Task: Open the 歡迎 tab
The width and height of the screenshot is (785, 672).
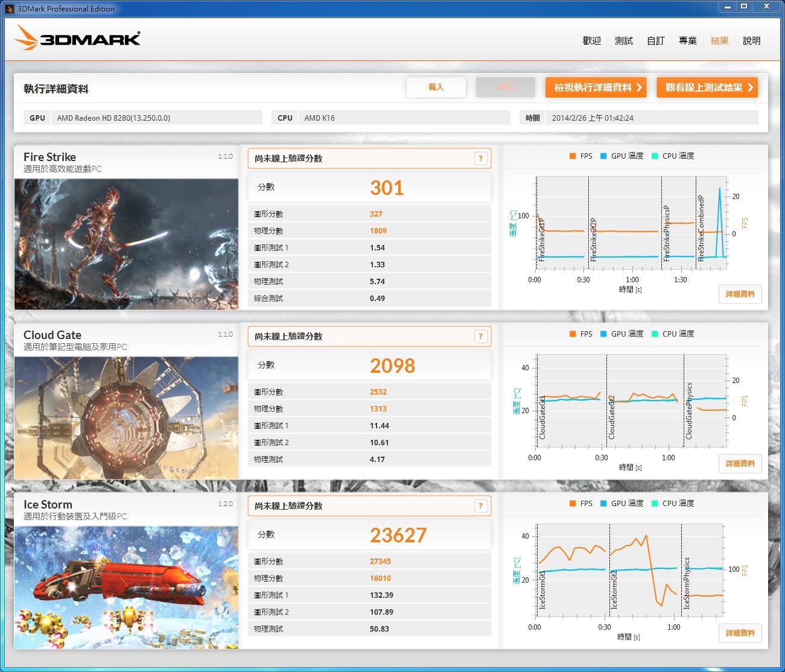Action: click(x=592, y=40)
